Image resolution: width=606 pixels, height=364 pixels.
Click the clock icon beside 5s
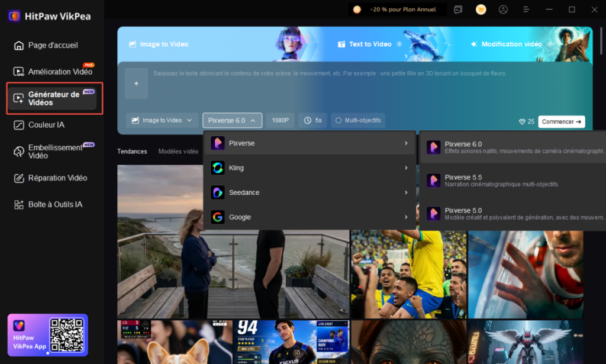(308, 121)
